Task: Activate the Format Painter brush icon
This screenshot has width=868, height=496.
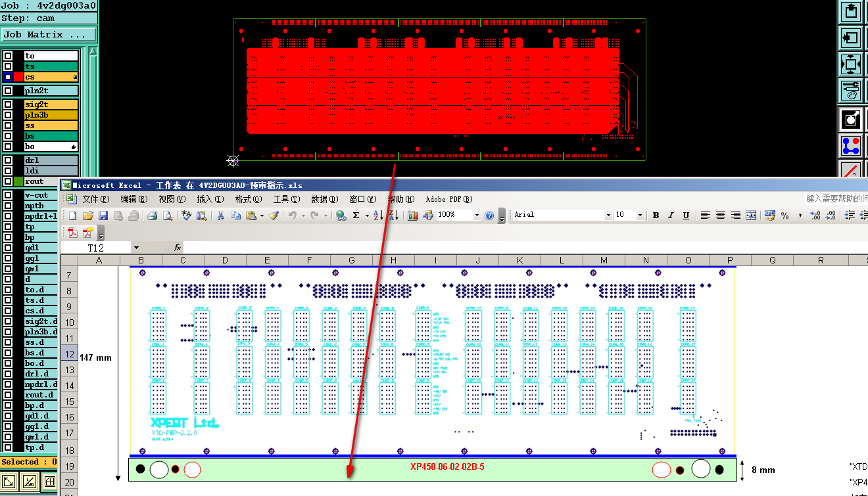Action: point(274,215)
